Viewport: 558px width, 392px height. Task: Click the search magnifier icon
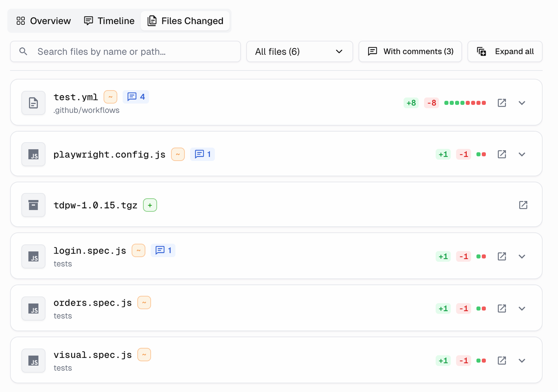click(23, 51)
